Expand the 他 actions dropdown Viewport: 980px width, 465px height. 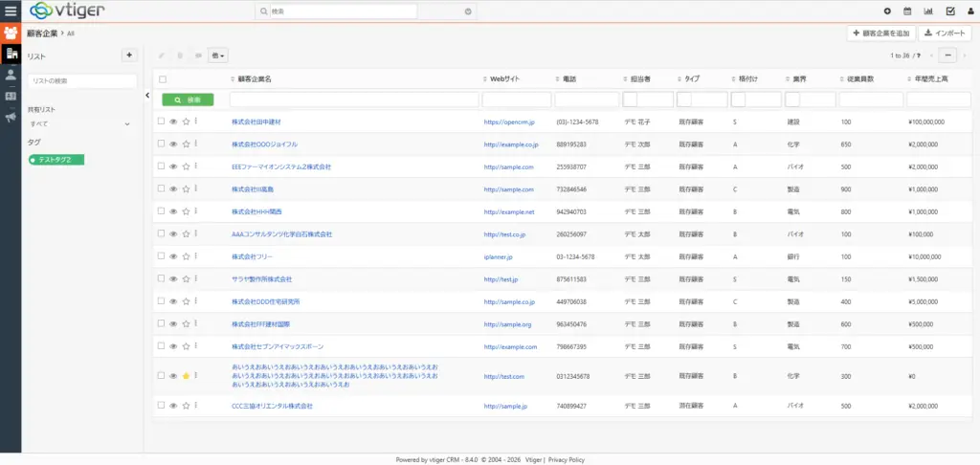pyautogui.click(x=217, y=55)
